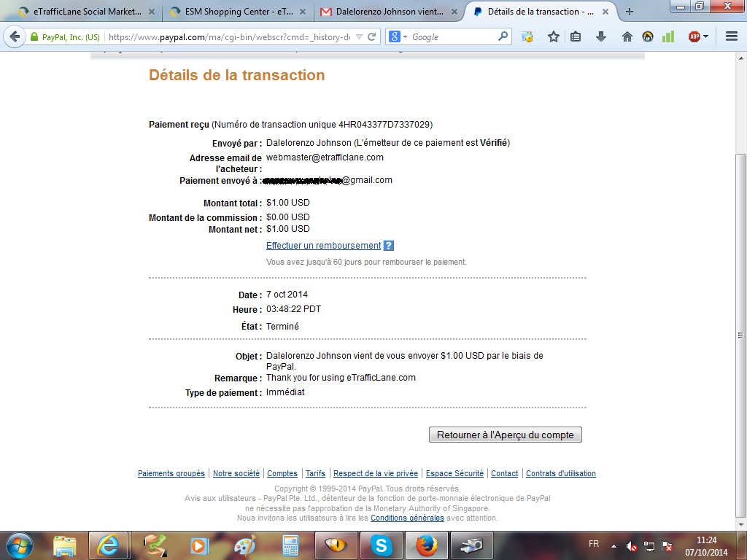
Task: Click into the Google search field
Action: 452,36
